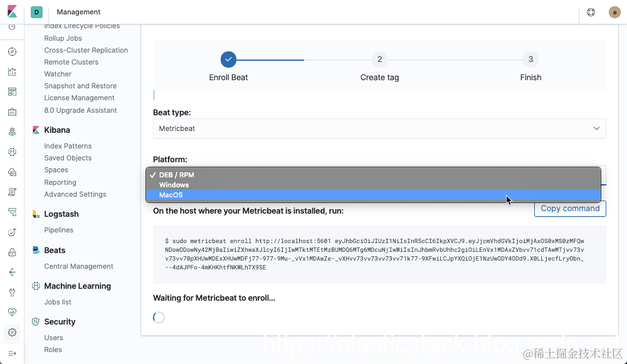Open the Beat type dropdown showing Metricbeat
The height and width of the screenshot is (364, 627).
[x=379, y=128]
